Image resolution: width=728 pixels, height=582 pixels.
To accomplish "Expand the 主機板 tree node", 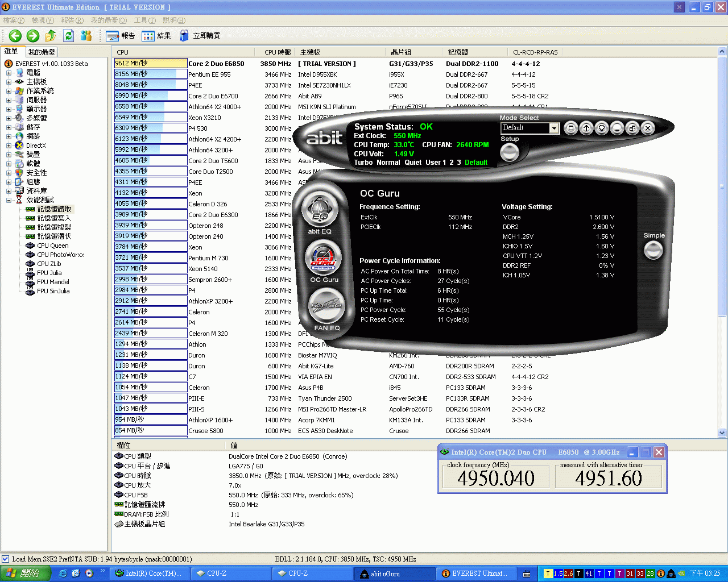I will [x=9, y=82].
